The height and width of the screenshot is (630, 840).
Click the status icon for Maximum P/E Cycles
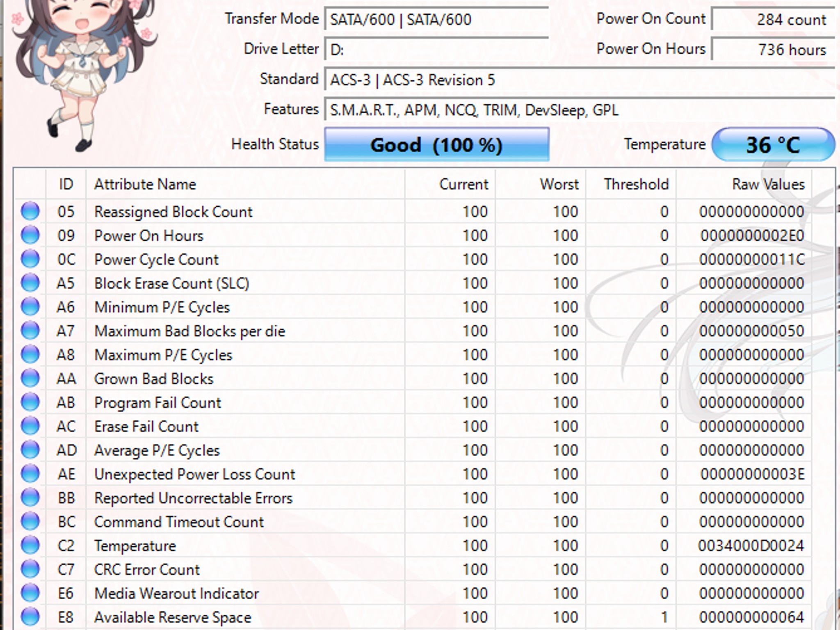30,354
